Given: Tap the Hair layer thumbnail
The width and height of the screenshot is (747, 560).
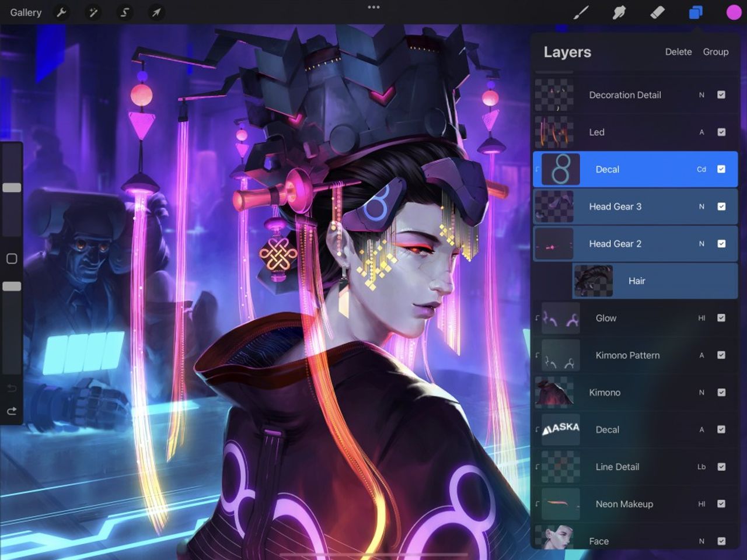Looking at the screenshot, I should 594,281.
